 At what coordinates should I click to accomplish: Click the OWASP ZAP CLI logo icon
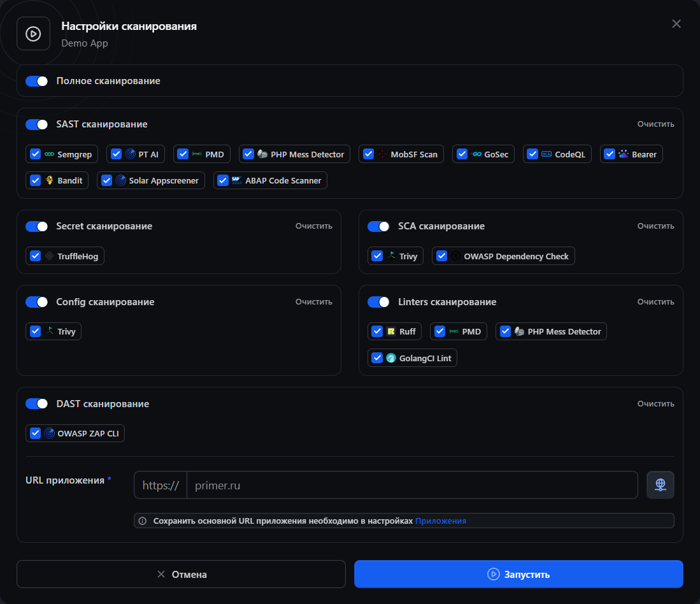tap(50, 433)
